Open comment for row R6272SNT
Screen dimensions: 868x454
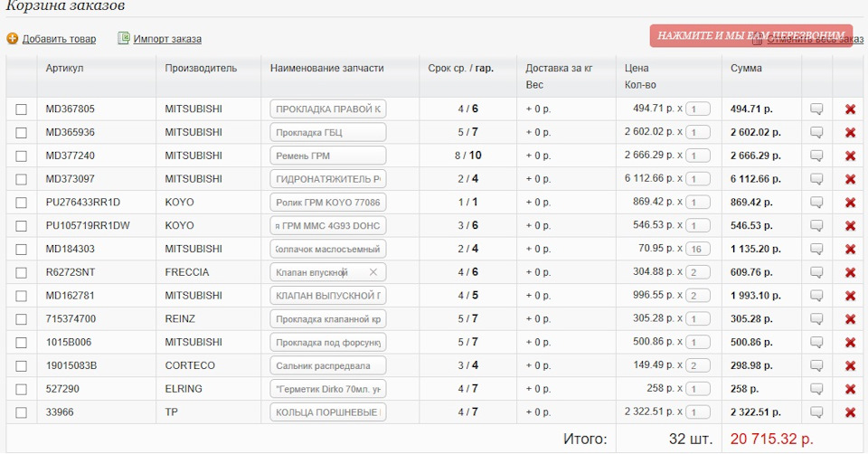click(816, 272)
